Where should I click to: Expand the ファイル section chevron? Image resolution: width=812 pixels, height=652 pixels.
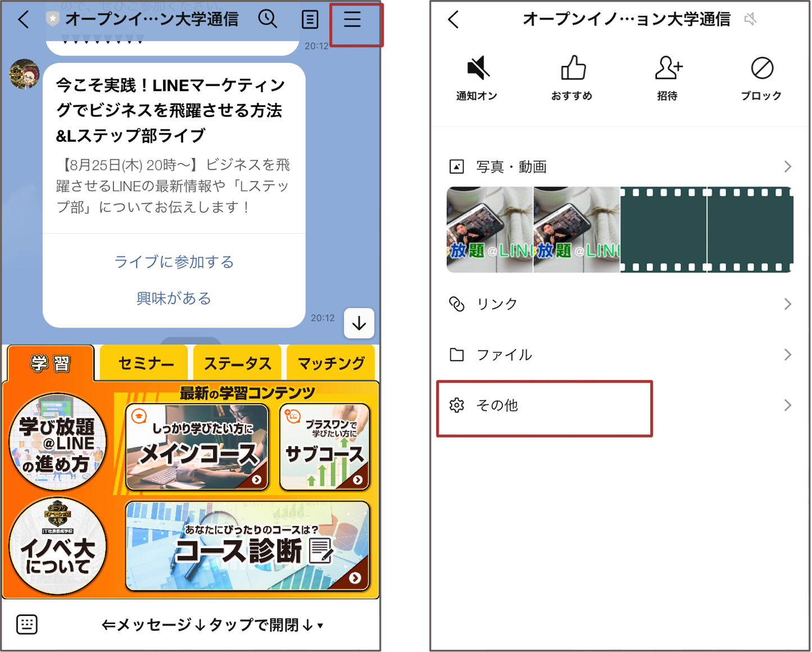coord(788,355)
